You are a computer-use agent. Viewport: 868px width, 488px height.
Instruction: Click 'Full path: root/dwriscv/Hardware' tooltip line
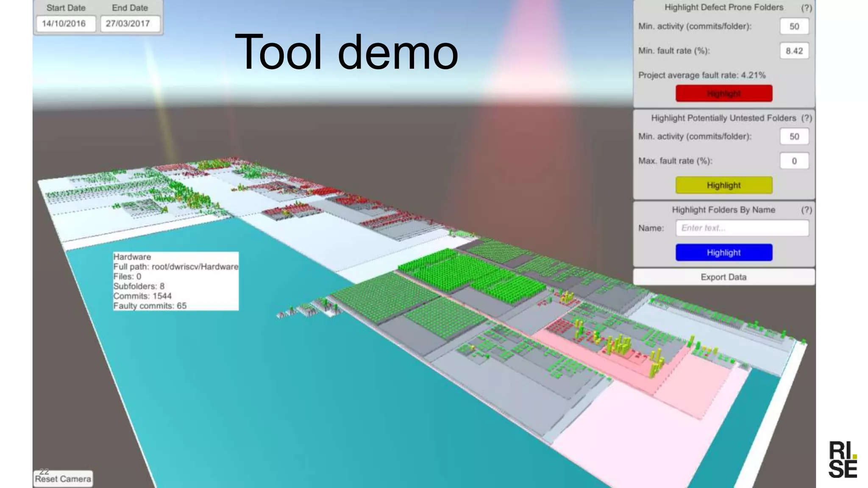coord(175,266)
